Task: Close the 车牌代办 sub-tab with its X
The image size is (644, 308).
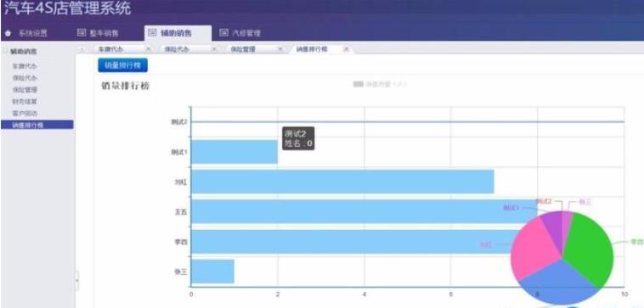Action: click(x=149, y=49)
